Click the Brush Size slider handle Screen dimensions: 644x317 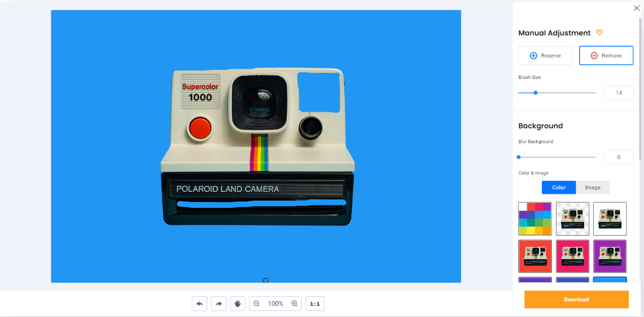536,92
